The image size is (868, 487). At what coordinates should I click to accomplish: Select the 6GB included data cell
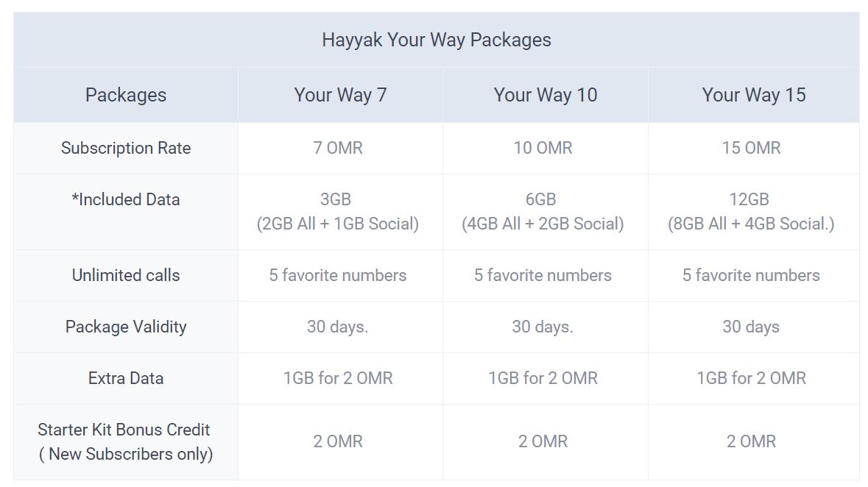pyautogui.click(x=543, y=212)
